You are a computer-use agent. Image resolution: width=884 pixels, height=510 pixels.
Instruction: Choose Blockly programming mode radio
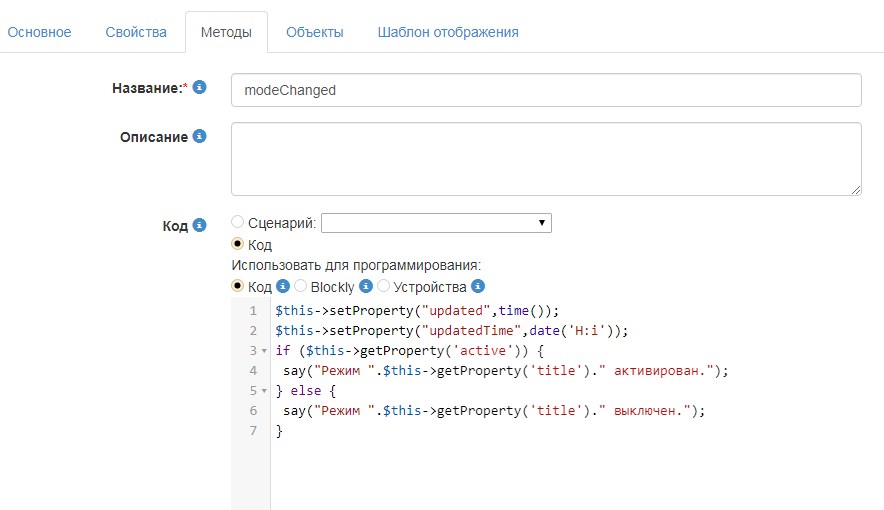click(300, 286)
